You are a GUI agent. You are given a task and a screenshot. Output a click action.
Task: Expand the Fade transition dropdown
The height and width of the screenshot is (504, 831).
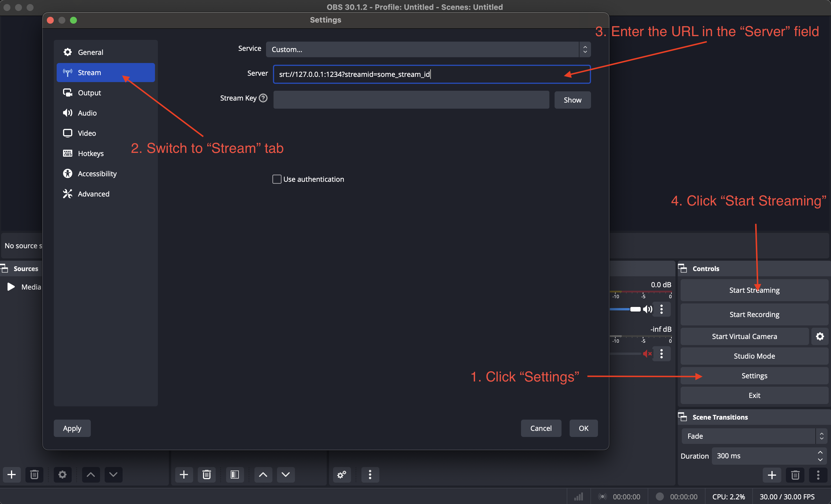pyautogui.click(x=754, y=436)
